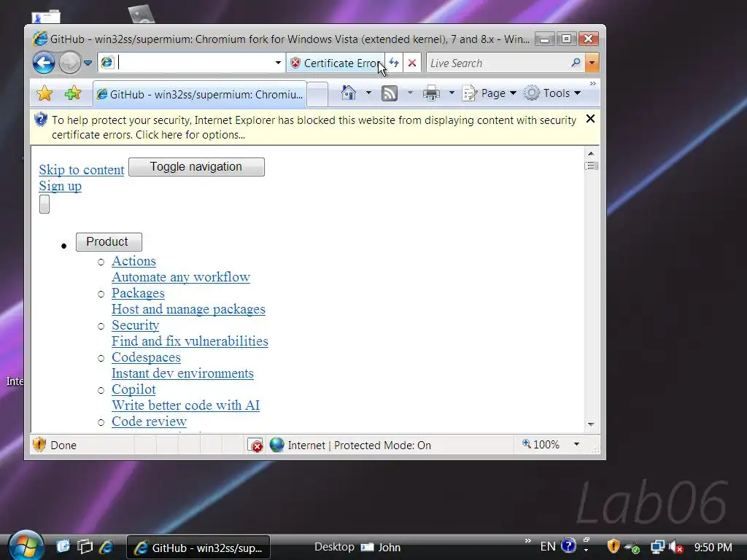Screen dimensions: 747x560
Task: Click the status bar shield warning icon
Action: [39, 445]
